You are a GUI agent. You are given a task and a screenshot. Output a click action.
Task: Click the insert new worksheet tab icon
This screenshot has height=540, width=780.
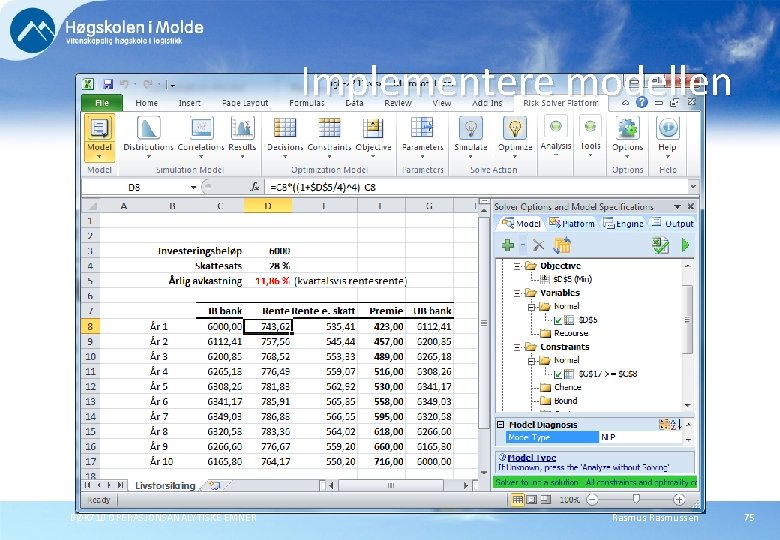[x=214, y=485]
